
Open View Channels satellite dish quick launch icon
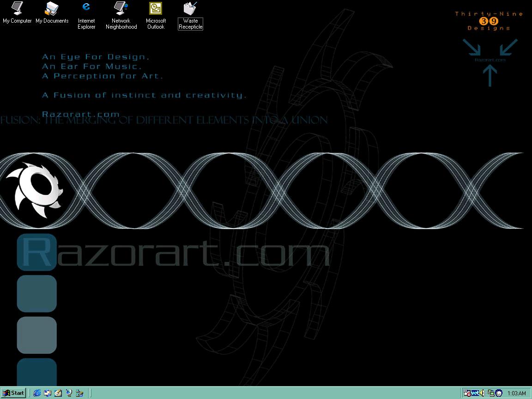click(x=69, y=393)
